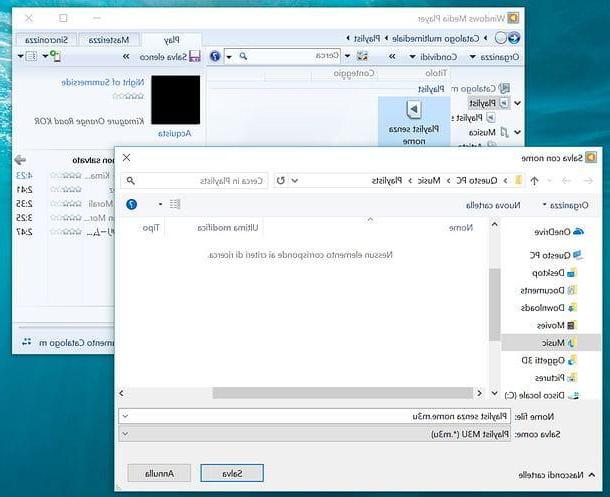This screenshot has height=497, width=610.
Task: Open Organizza menu in Windows Media Player
Action: click(494, 57)
